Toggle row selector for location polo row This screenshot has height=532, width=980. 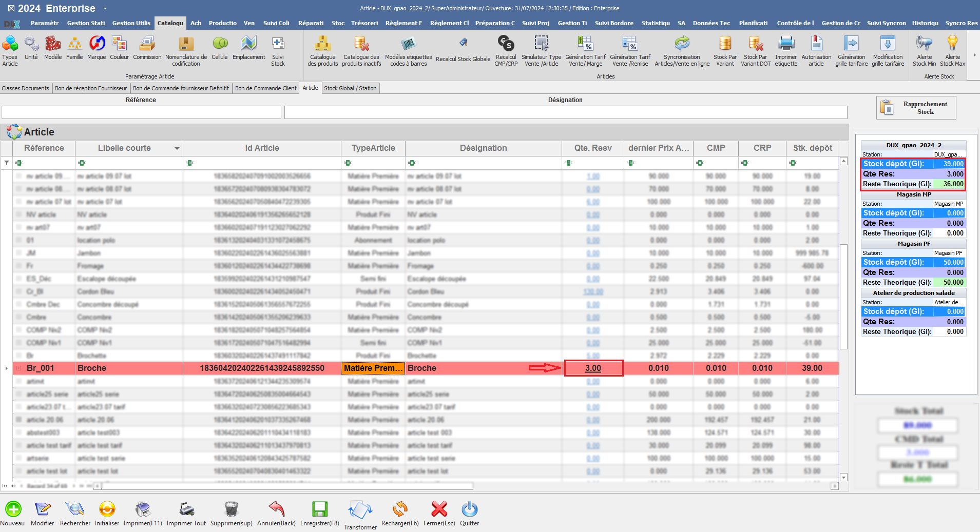pyautogui.click(x=19, y=240)
